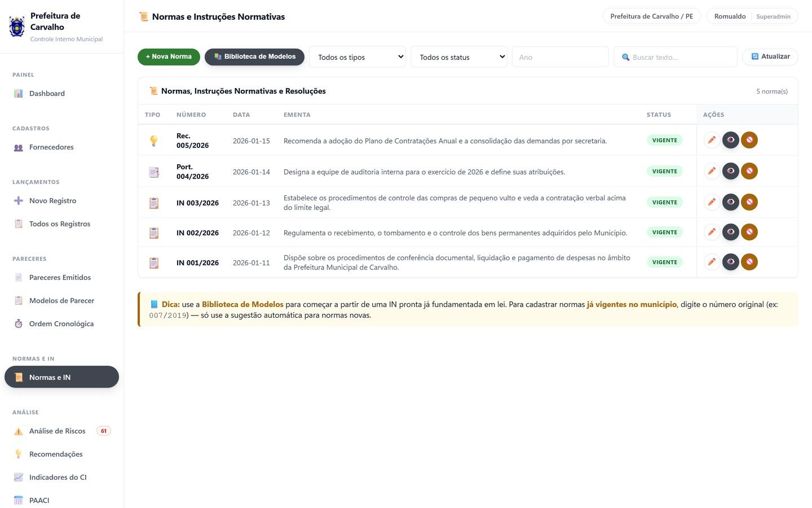
Task: Open Modelos de Parecer page
Action: (x=61, y=301)
